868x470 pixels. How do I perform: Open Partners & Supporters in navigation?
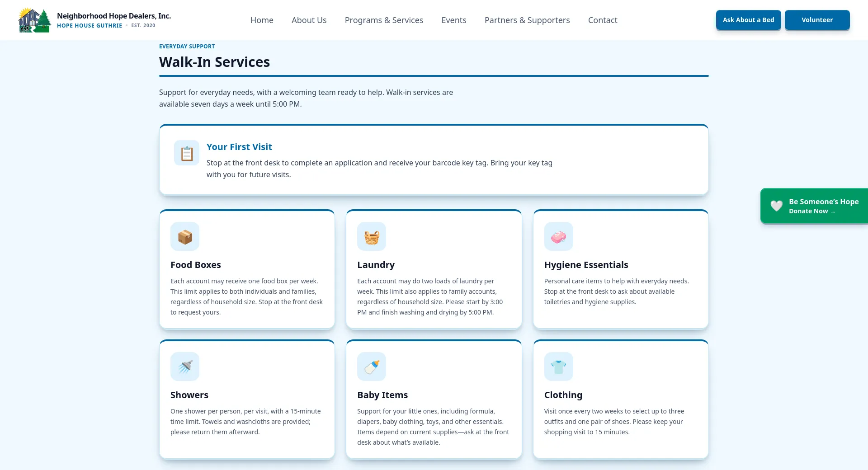527,20
